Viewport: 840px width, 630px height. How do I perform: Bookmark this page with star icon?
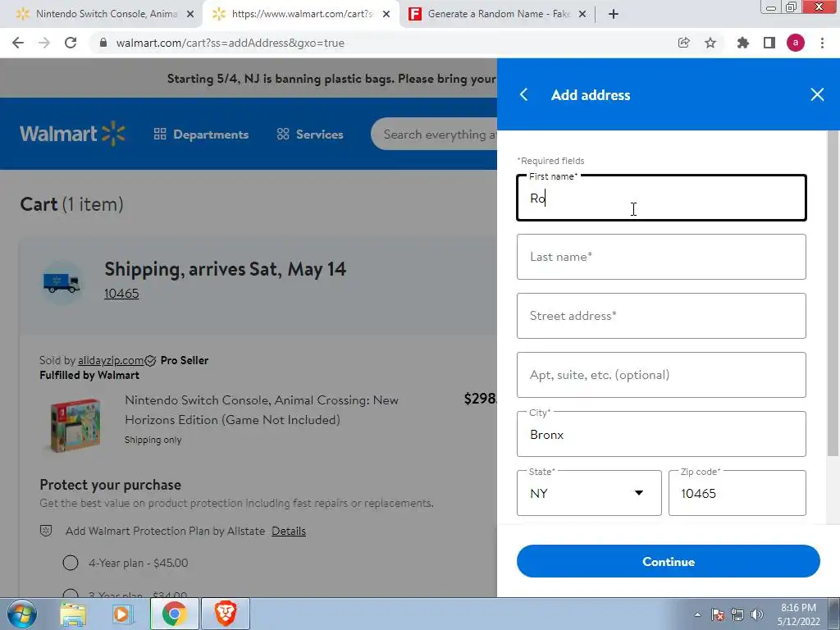710,43
